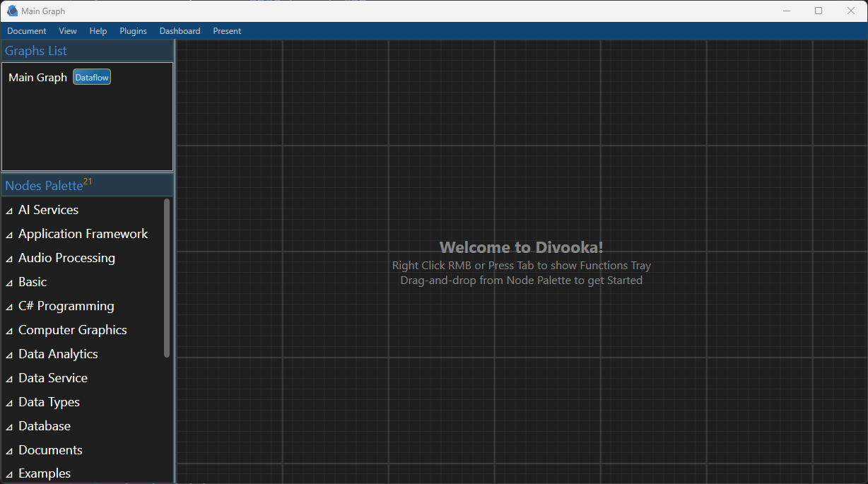The image size is (868, 484).
Task: Expand the Data Service category arrow
Action: point(9,379)
